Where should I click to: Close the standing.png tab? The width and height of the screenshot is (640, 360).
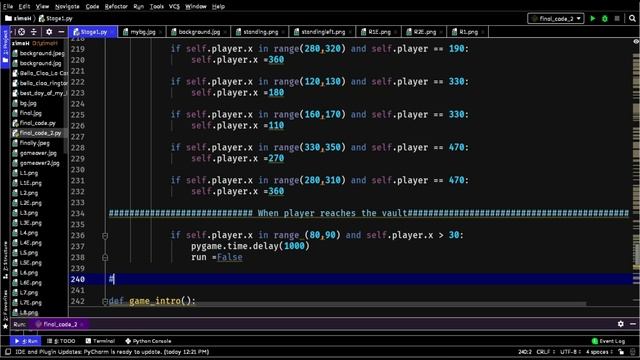click(283, 32)
